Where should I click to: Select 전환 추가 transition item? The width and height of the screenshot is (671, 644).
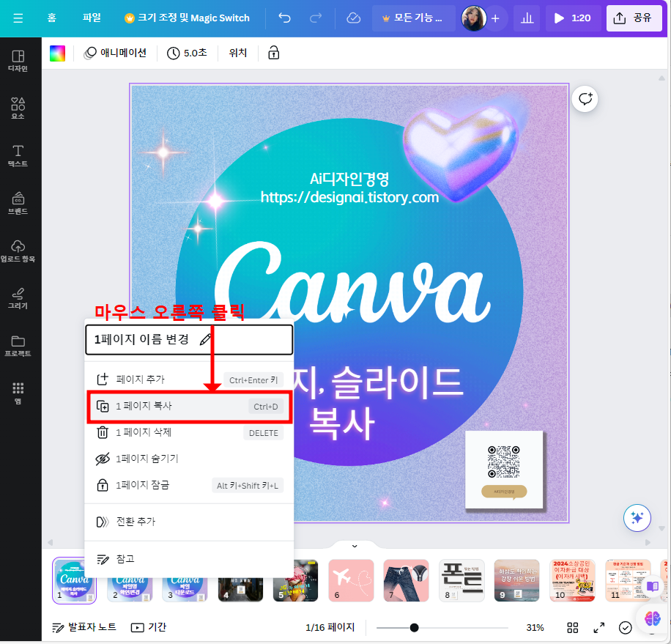[189, 522]
